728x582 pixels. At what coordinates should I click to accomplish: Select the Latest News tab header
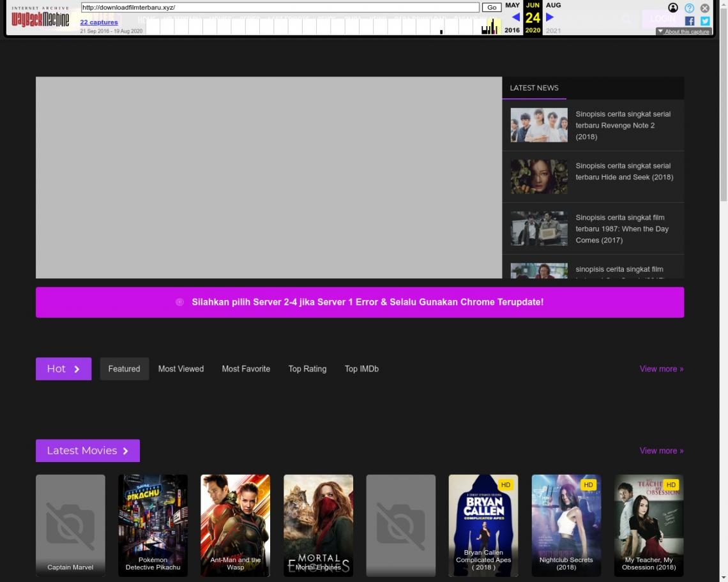point(534,87)
